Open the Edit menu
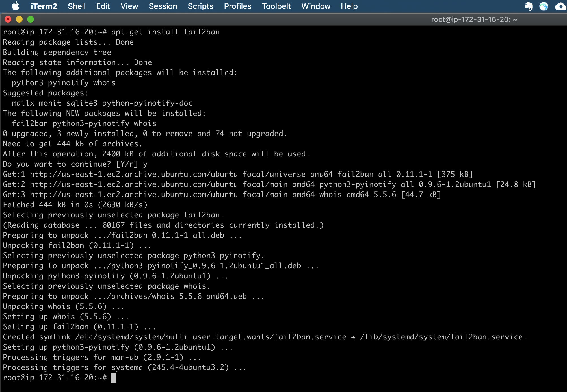Image resolution: width=567 pixels, height=392 pixels. 103,6
